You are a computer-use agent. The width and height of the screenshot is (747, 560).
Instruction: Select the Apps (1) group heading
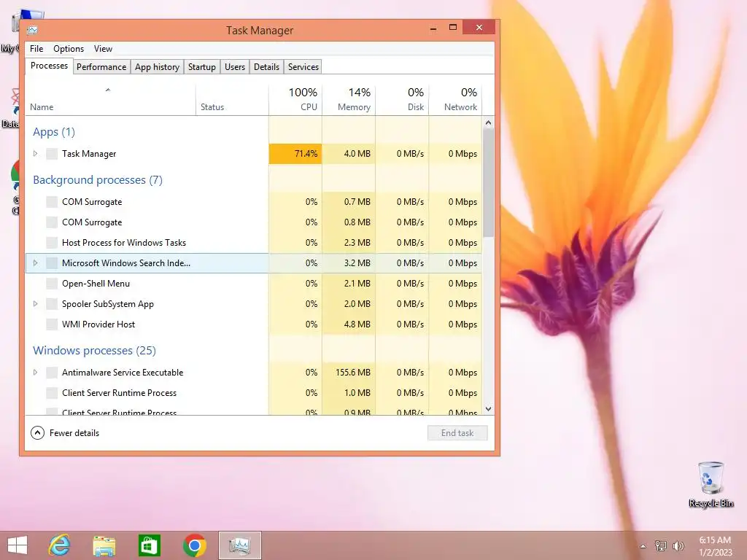54,132
